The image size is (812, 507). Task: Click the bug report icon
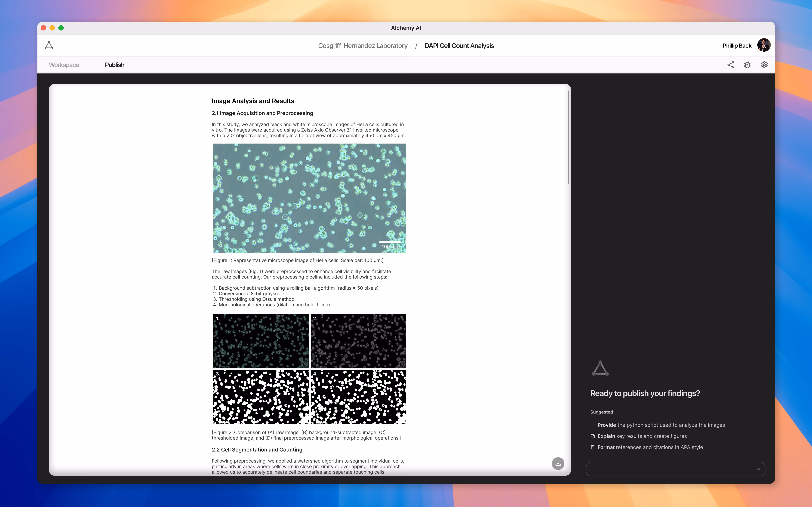[747, 65]
